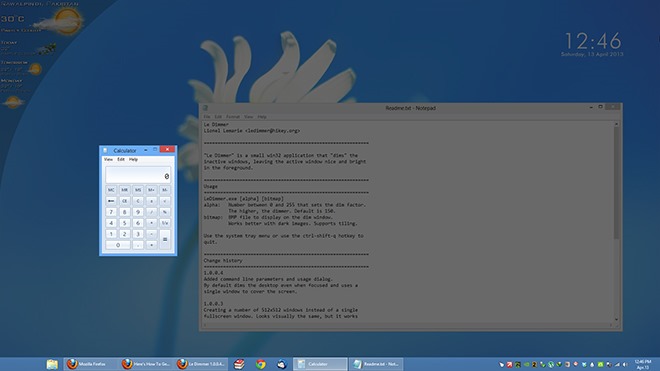Viewport: 660px width, 371px height.
Task: Click the M+ button in Calculator
Action: [x=152, y=190]
